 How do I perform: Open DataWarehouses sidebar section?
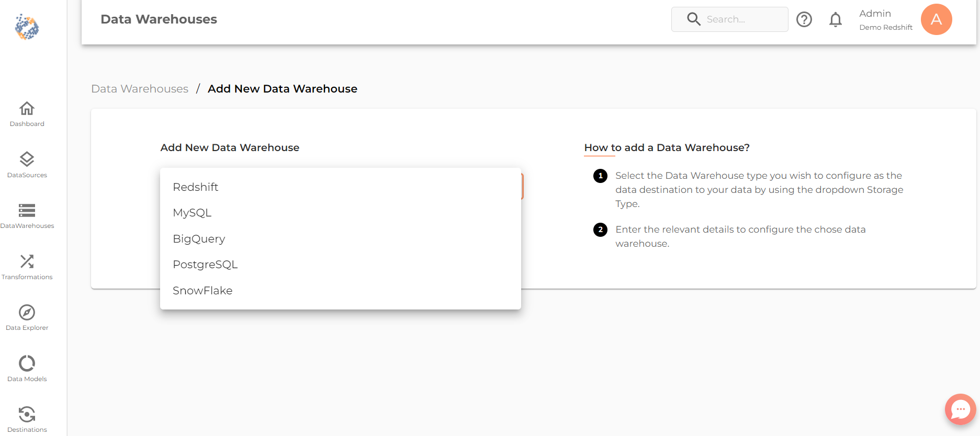tap(27, 216)
